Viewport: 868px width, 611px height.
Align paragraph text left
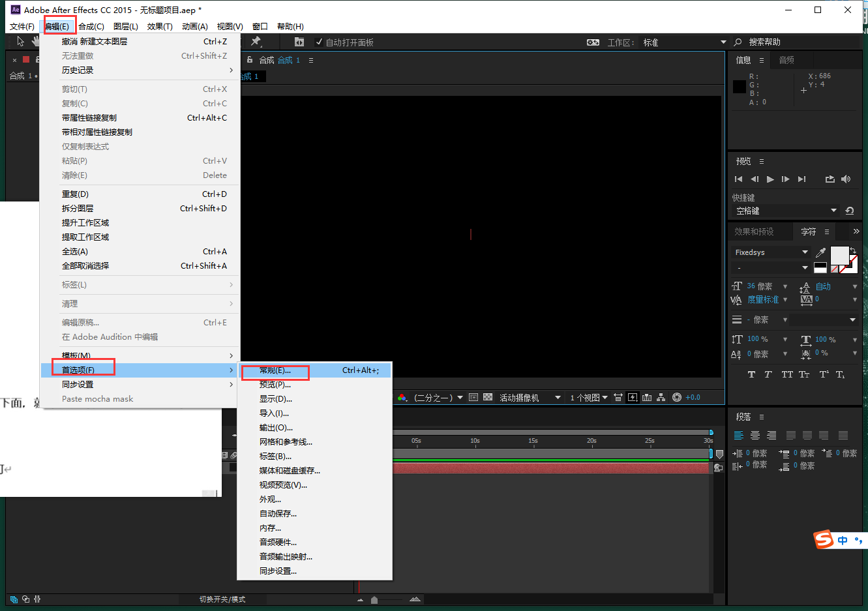point(739,436)
